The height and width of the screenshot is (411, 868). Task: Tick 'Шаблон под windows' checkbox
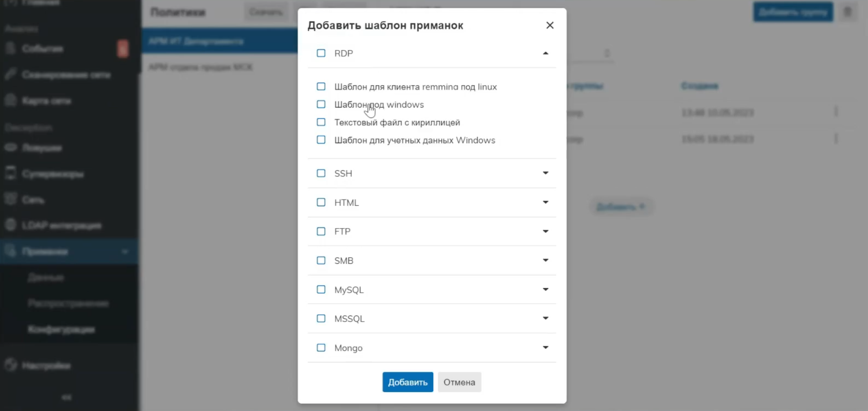(321, 104)
